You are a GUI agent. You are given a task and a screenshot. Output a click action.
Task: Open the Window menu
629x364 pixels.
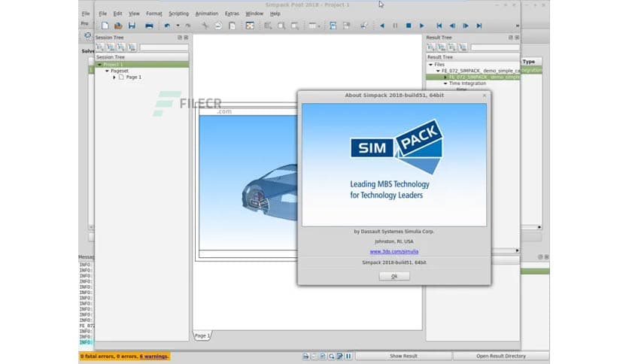coord(254,14)
